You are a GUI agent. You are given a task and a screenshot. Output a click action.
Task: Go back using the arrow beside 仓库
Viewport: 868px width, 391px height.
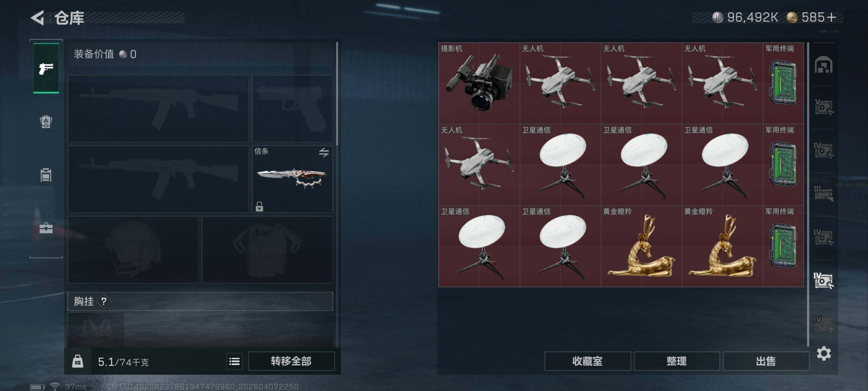point(38,18)
